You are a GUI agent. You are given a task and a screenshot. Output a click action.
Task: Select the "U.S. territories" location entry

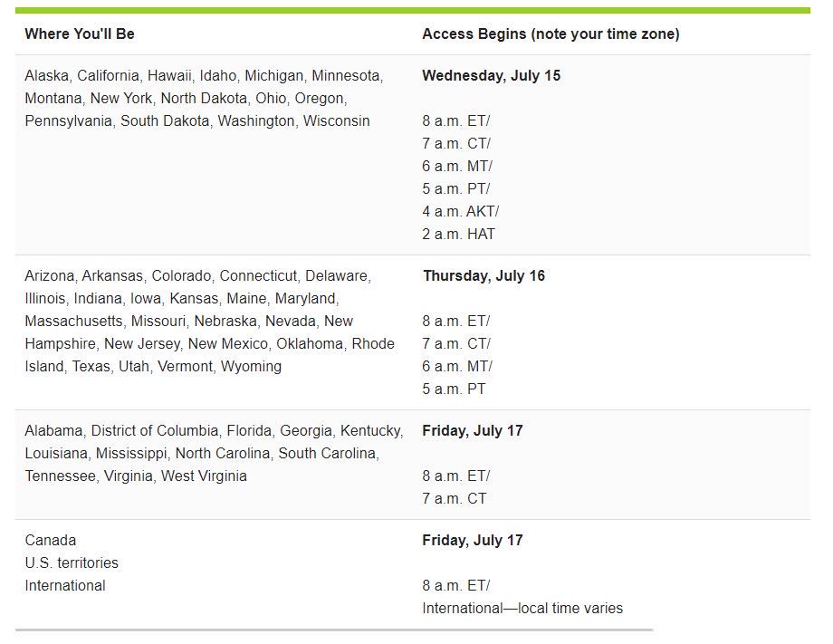72,563
